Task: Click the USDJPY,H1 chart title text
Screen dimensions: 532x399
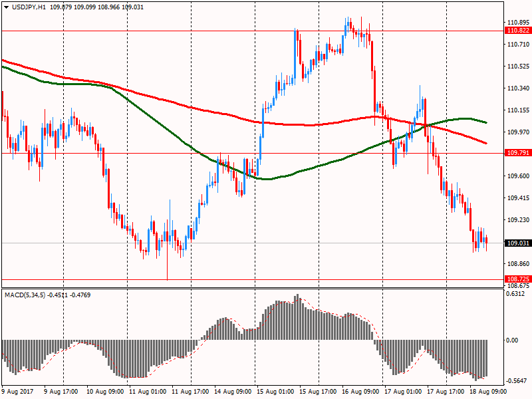Action: point(29,7)
